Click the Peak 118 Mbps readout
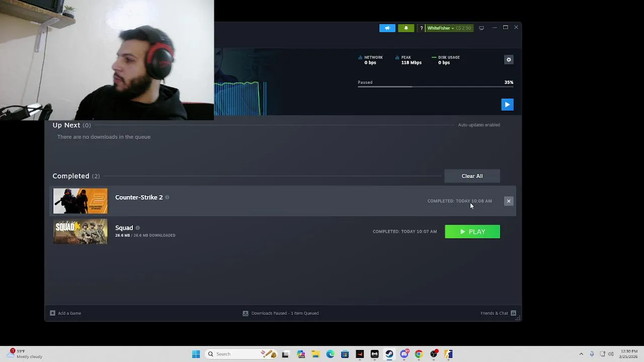The height and width of the screenshot is (362, 644). pyautogui.click(x=408, y=60)
